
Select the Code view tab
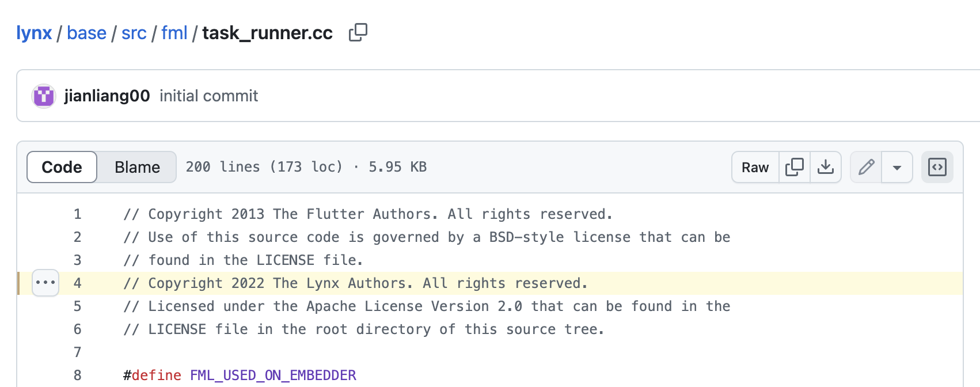[62, 167]
